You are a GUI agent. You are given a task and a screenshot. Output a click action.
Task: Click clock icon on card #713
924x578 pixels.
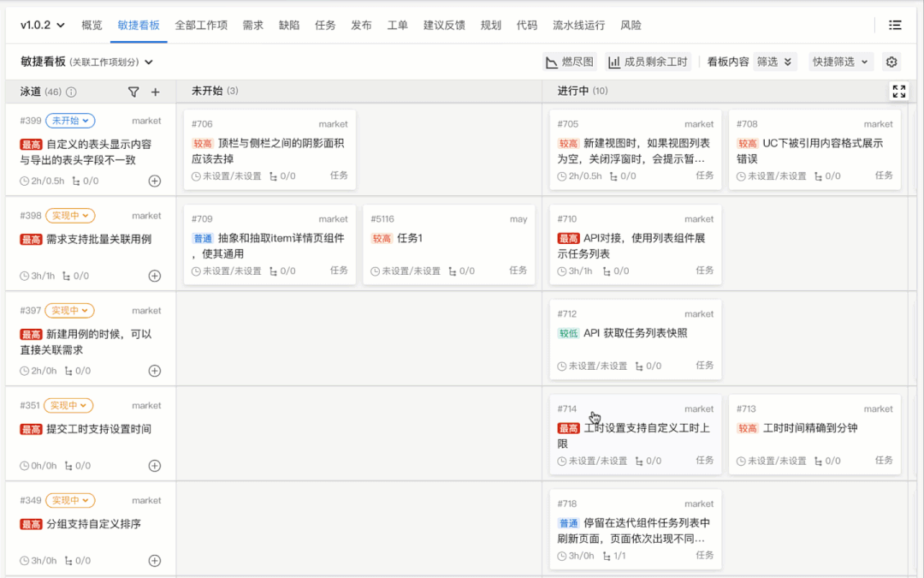coord(741,462)
